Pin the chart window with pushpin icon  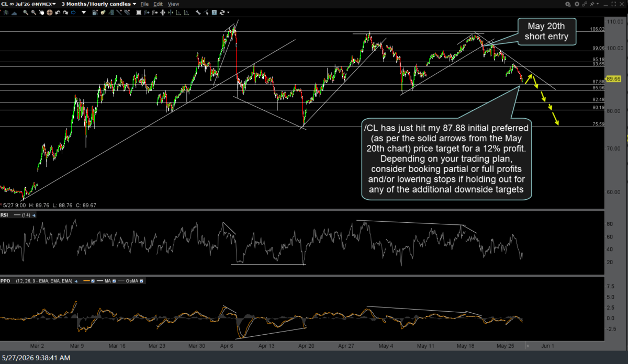(592, 4)
